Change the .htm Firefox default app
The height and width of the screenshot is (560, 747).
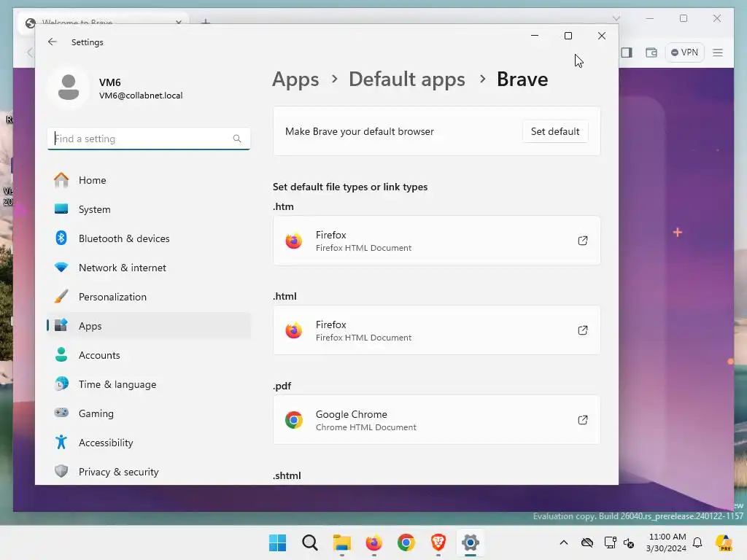pos(436,241)
